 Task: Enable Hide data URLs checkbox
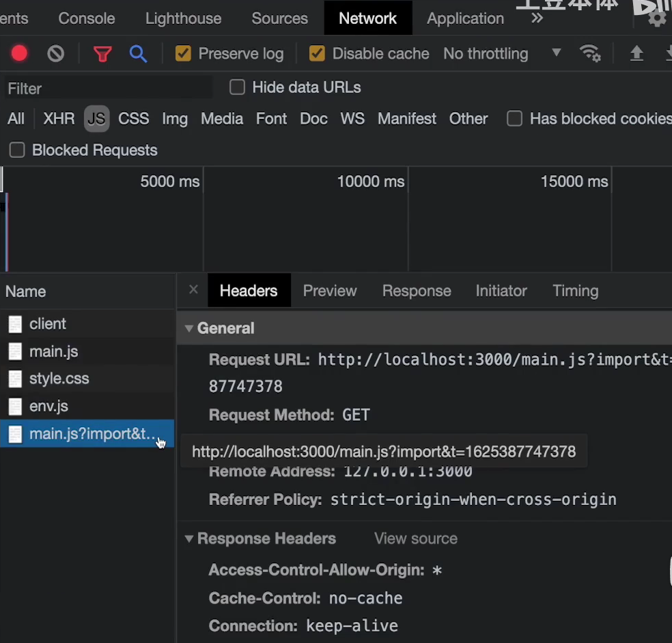coord(237,87)
